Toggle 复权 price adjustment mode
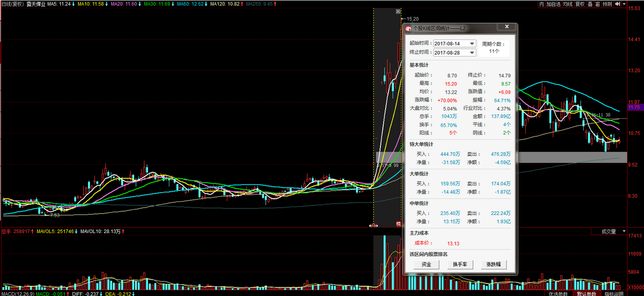This screenshot has height=296, width=644. click(x=580, y=4)
